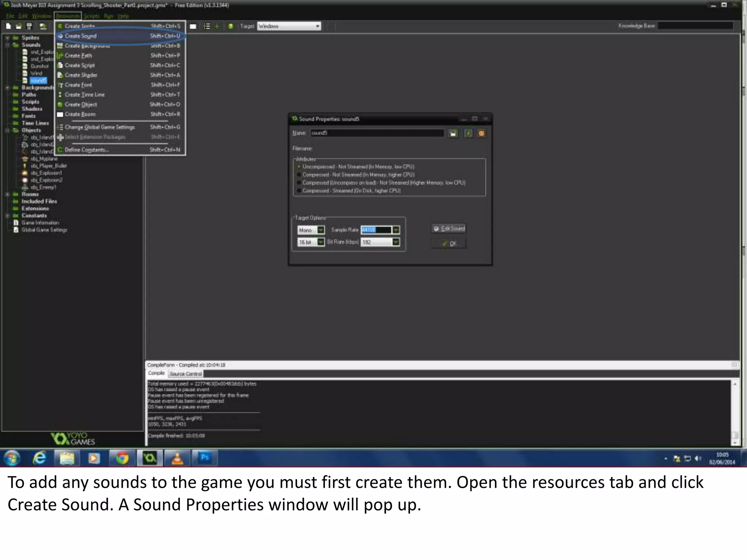Open Chrome from the taskbar
This screenshot has width=747, height=560.
(122, 458)
